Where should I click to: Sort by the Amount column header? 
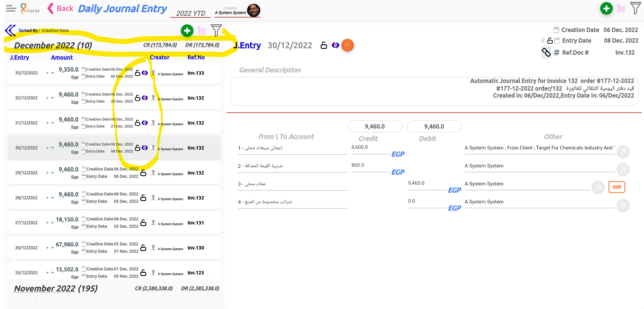(62, 58)
